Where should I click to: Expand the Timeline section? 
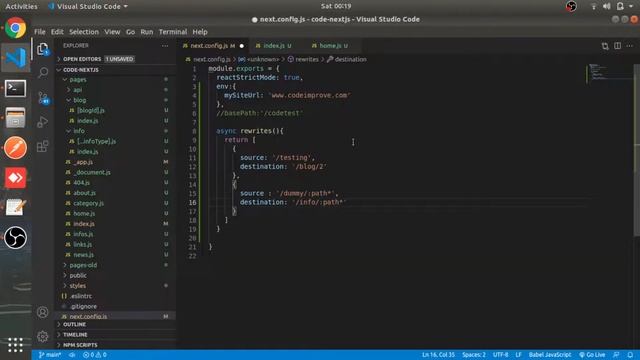click(x=116, y=335)
